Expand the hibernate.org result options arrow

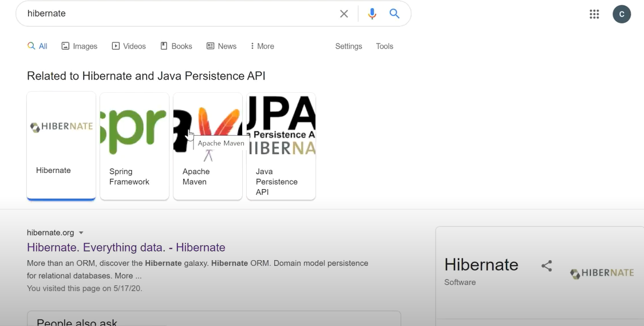click(x=81, y=233)
